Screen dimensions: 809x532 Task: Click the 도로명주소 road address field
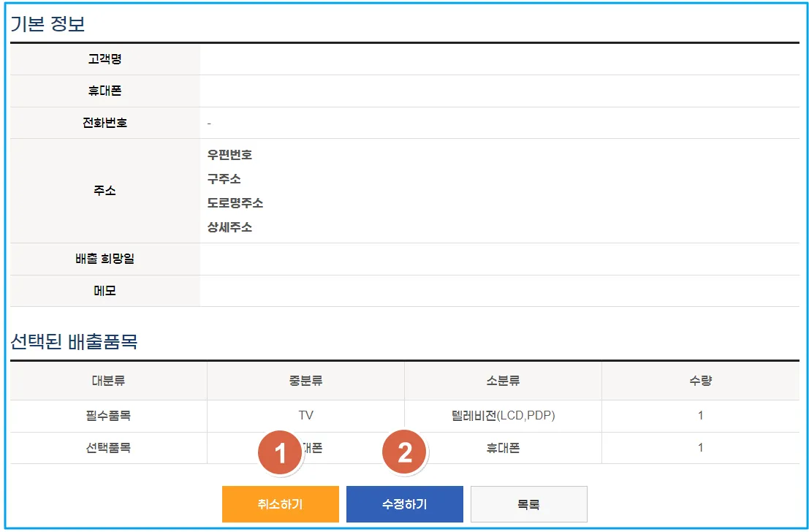click(235, 202)
